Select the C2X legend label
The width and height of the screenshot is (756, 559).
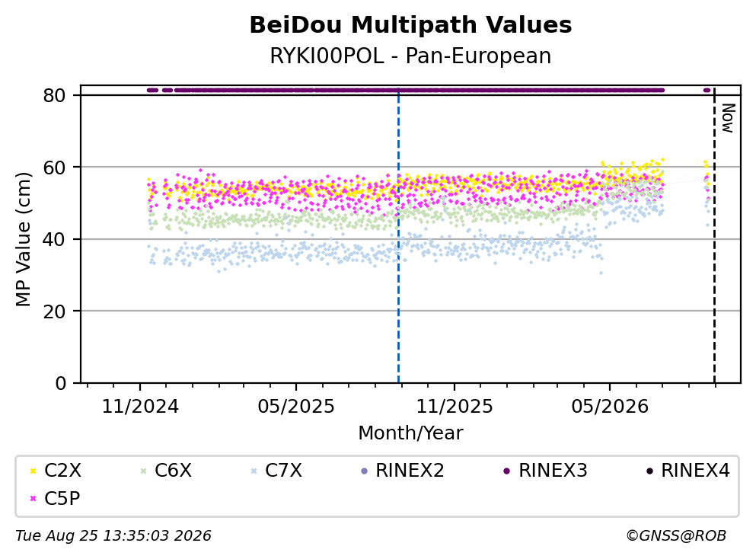tap(62, 471)
